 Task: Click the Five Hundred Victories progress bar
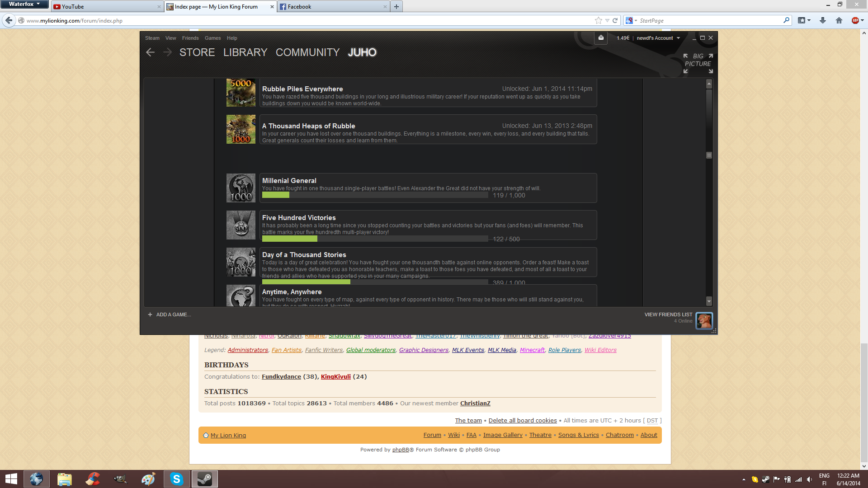pyautogui.click(x=375, y=239)
